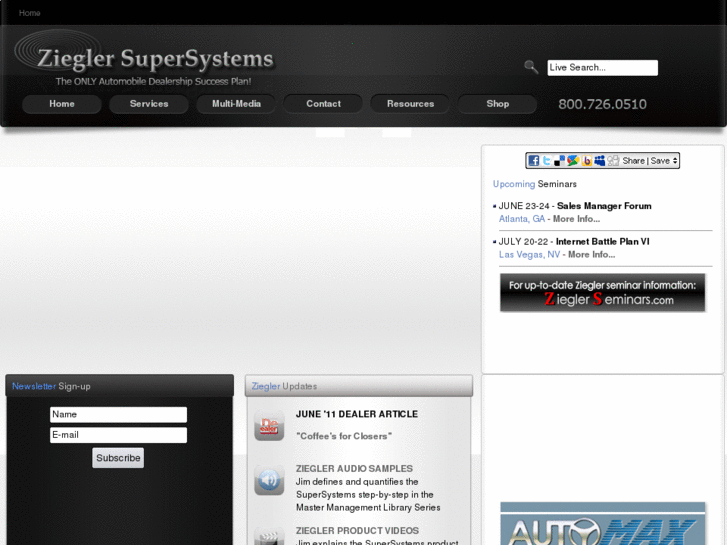Click the Twitter share icon
This screenshot has height=545, width=727.
tap(547, 160)
